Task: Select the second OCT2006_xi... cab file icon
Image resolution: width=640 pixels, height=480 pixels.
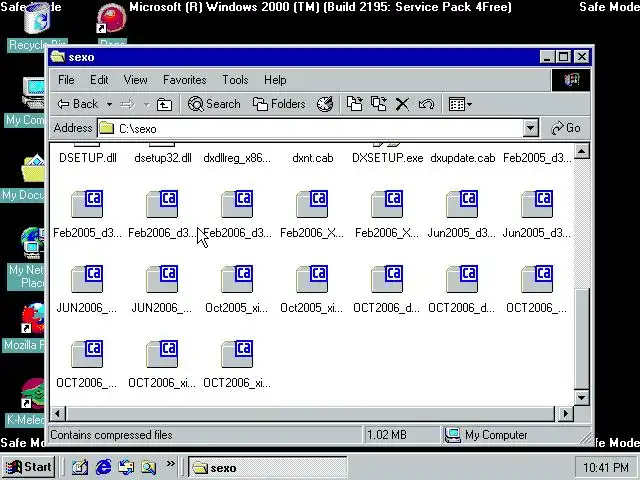Action: [x=237, y=354]
